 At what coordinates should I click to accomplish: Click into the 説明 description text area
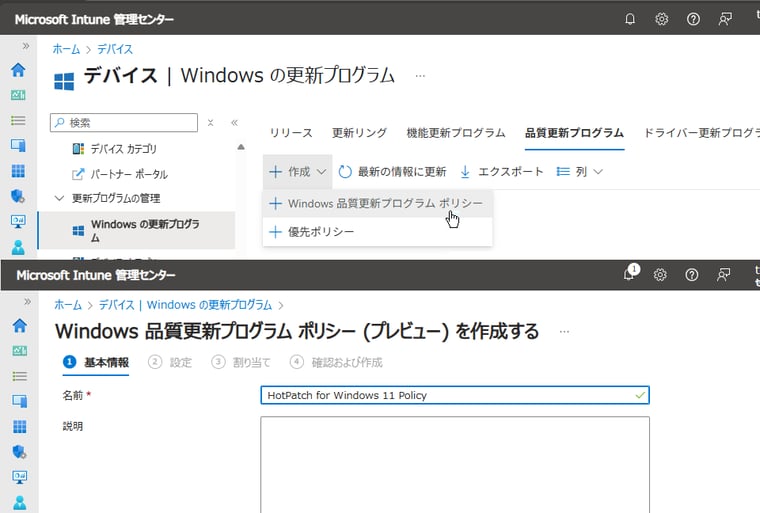(x=455, y=465)
